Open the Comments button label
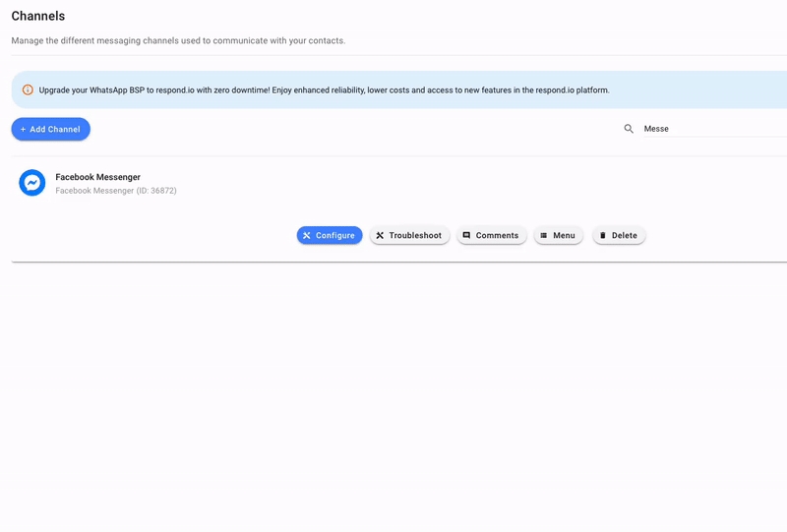Image resolution: width=787 pixels, height=532 pixels. [x=497, y=236]
